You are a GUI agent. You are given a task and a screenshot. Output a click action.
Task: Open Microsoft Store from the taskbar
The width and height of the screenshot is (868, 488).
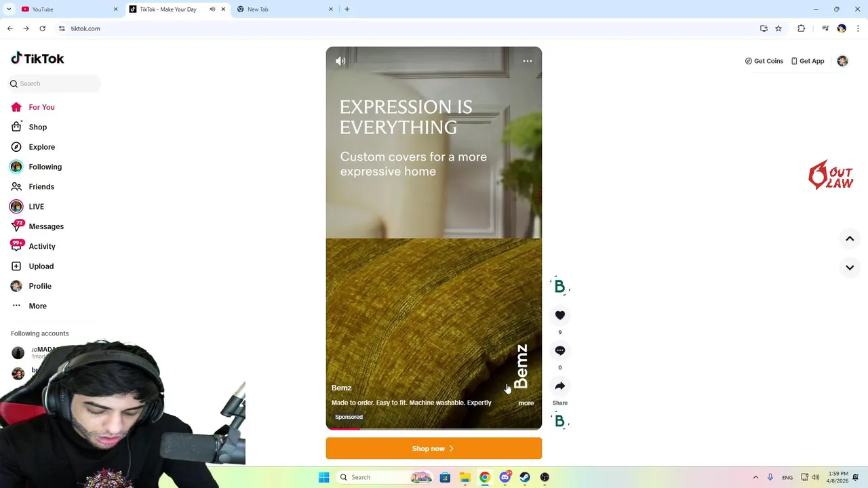click(445, 477)
